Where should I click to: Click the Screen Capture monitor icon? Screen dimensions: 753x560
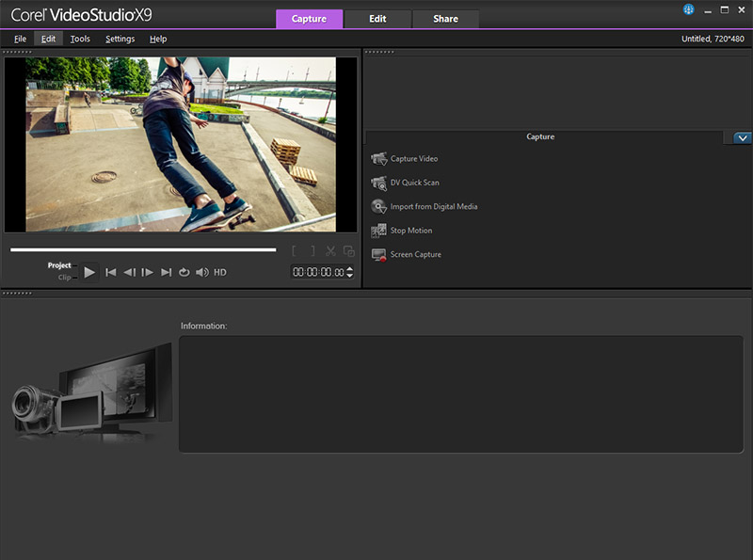(x=379, y=254)
